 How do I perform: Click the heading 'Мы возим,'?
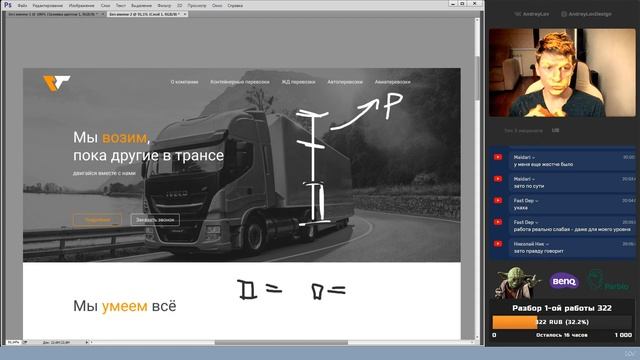(x=111, y=138)
